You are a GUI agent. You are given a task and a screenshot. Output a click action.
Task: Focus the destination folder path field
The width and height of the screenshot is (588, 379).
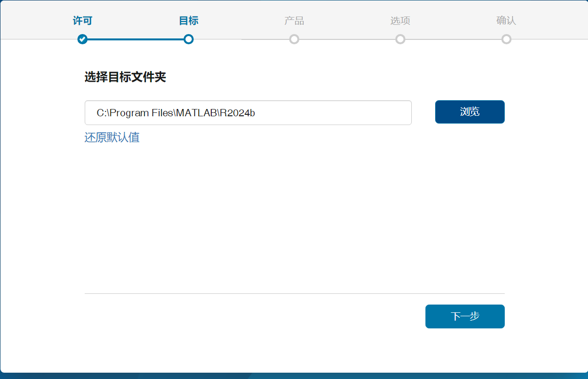pyautogui.click(x=248, y=113)
